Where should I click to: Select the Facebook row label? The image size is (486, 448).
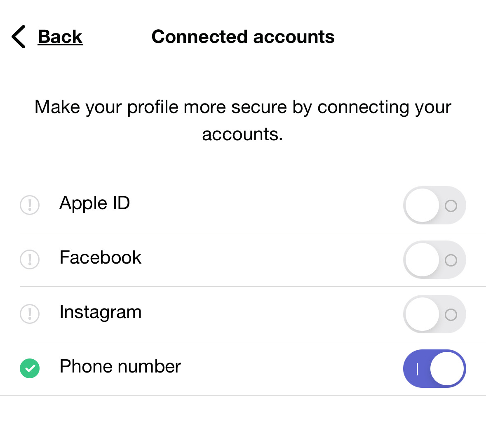(101, 257)
